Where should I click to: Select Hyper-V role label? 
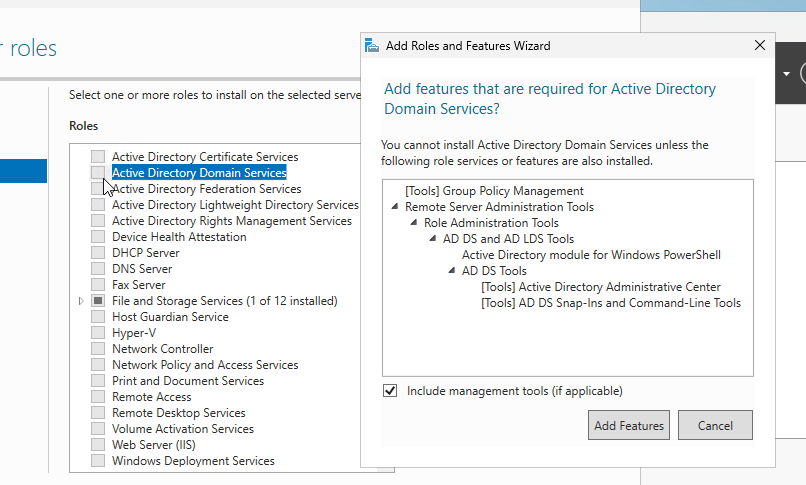click(134, 332)
